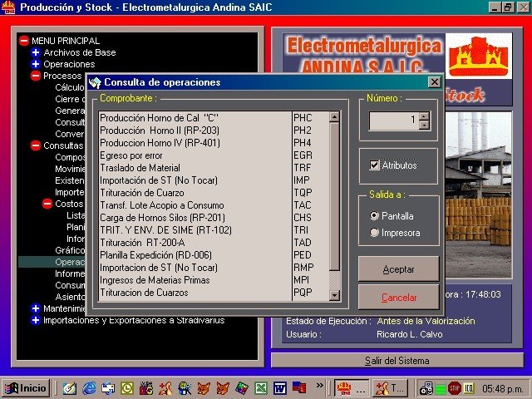Click the notepad pencil quick launch icon
532x399 pixels.
click(x=70, y=388)
